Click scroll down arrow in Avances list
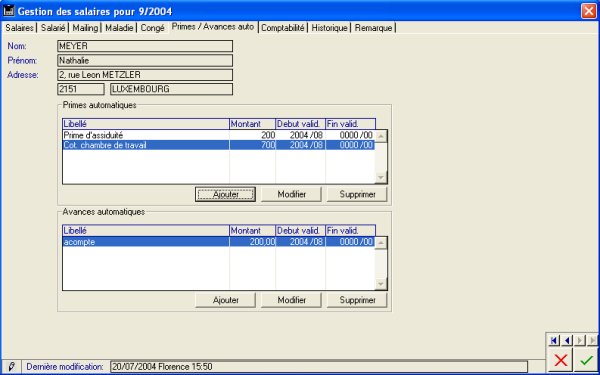The width and height of the screenshot is (600, 375). (x=381, y=284)
